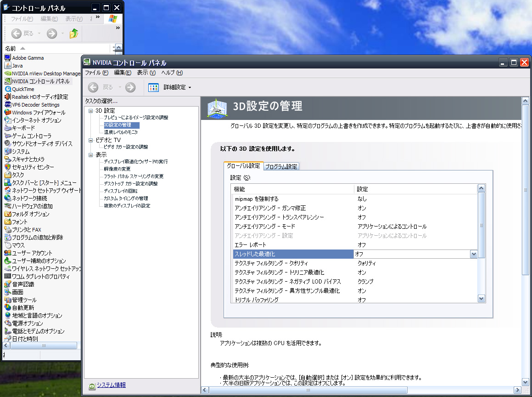Click the システム情報 link
The height and width of the screenshot is (397, 532).
click(x=111, y=385)
